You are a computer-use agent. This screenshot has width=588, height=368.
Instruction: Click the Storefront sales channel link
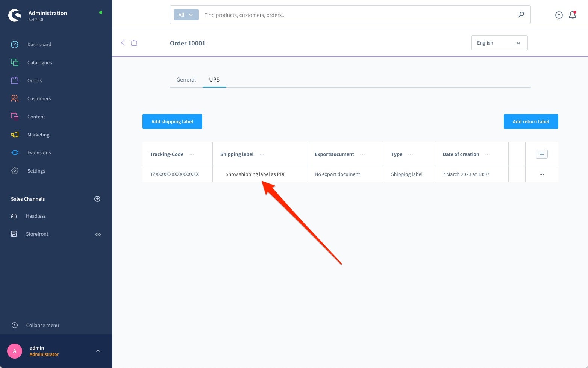pos(37,234)
